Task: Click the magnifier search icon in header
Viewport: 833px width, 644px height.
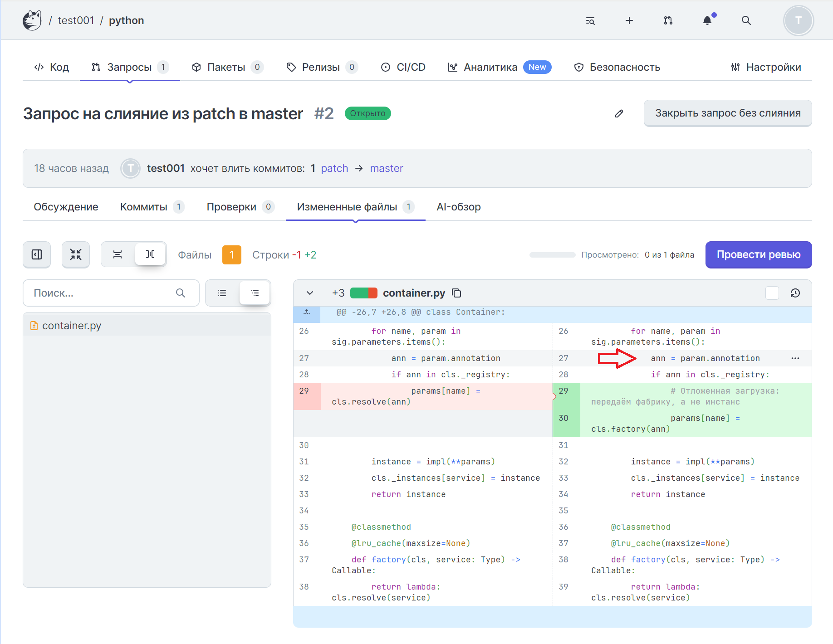Action: tap(746, 20)
